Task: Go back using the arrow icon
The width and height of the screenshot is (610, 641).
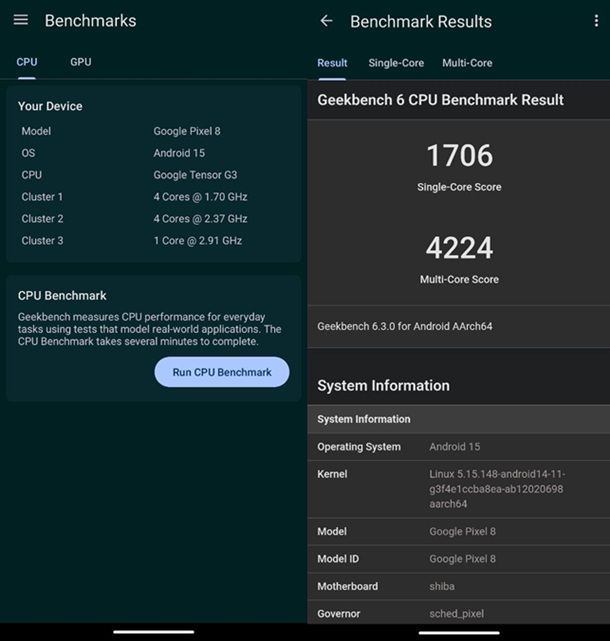Action: pyautogui.click(x=326, y=21)
